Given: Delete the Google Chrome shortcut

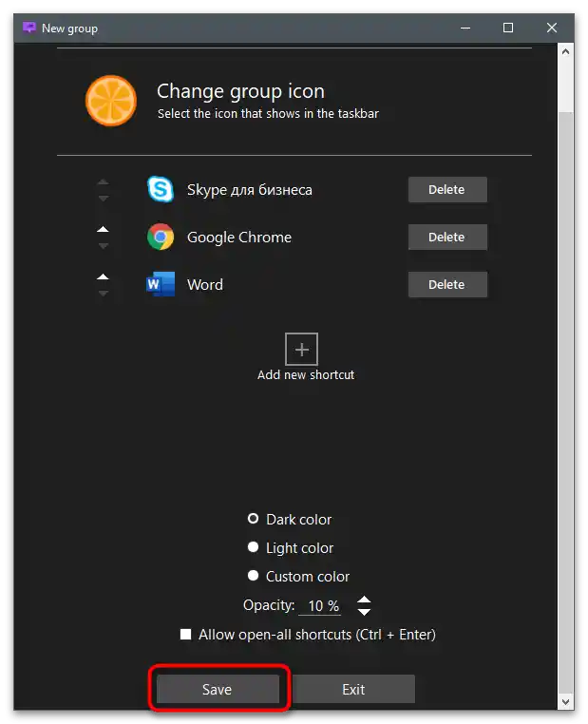Looking at the screenshot, I should pos(447,237).
